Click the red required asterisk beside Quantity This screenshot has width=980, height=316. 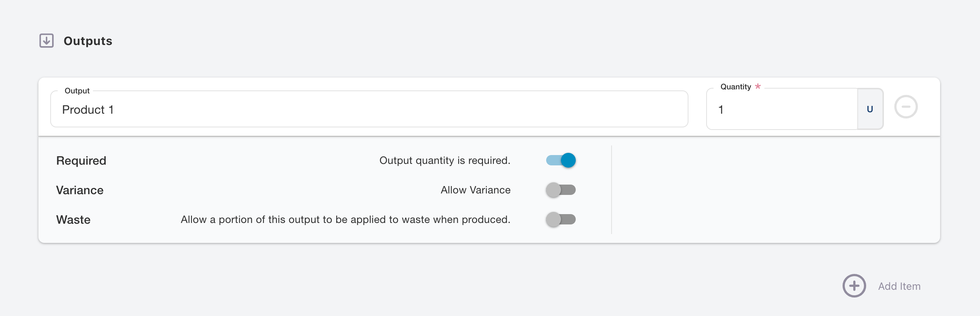click(x=758, y=86)
